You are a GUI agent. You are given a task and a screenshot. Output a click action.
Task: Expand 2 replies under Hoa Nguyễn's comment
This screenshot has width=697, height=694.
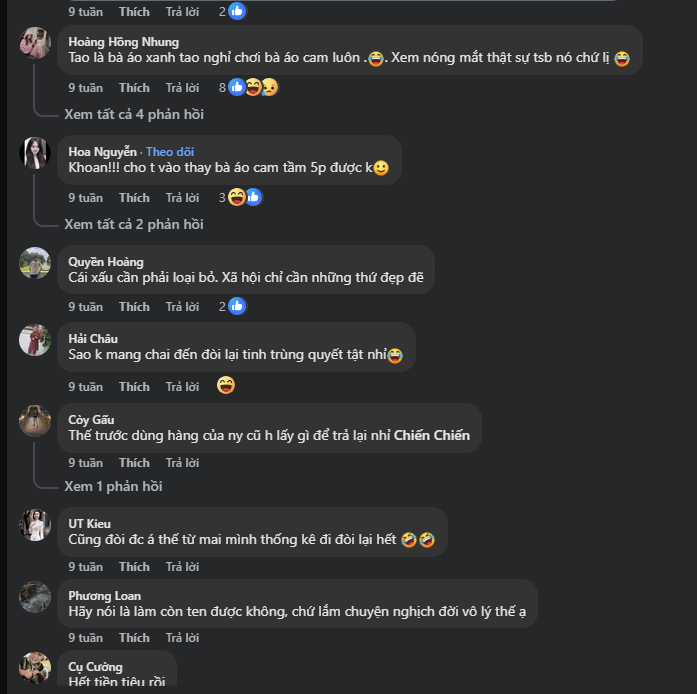tap(133, 224)
